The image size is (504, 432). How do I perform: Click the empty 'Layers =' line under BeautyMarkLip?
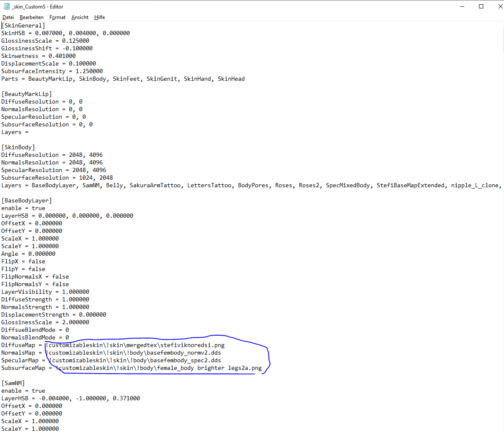[15, 132]
